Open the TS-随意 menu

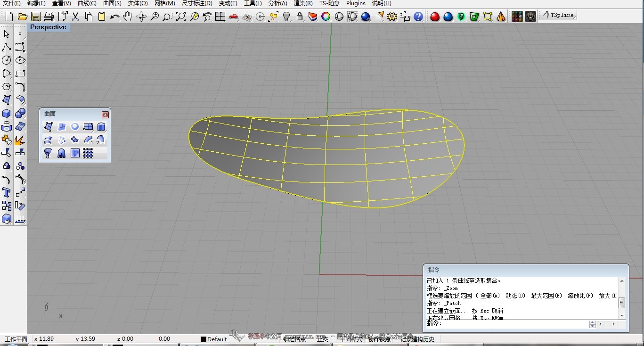(x=329, y=3)
